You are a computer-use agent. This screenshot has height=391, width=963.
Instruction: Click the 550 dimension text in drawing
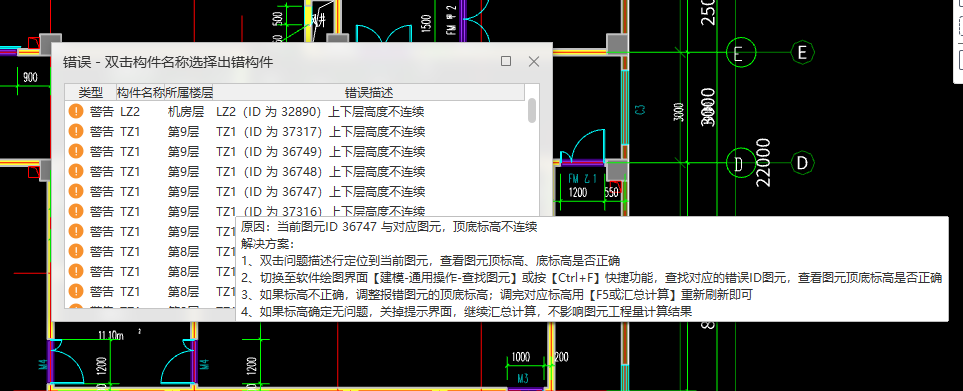pyautogui.click(x=611, y=192)
